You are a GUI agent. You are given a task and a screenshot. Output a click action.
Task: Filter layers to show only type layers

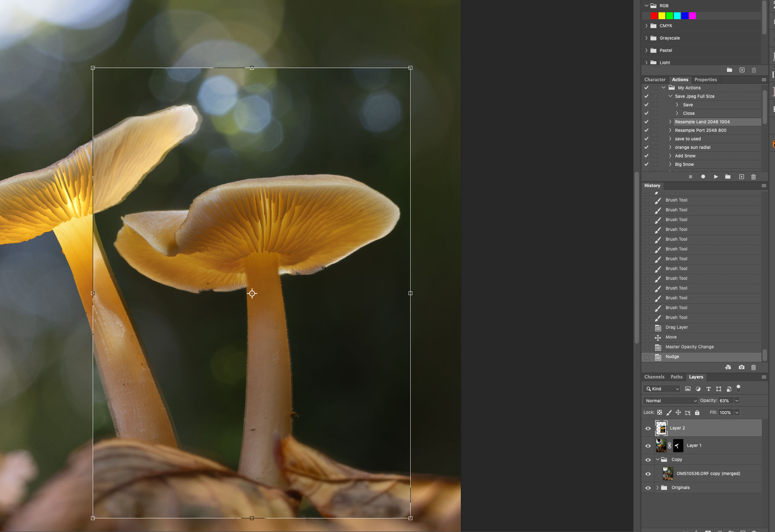[709, 389]
